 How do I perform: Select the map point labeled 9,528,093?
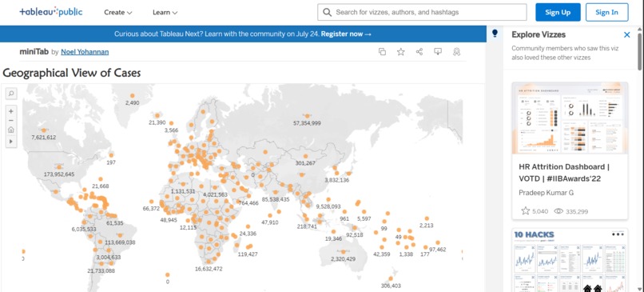(328, 199)
